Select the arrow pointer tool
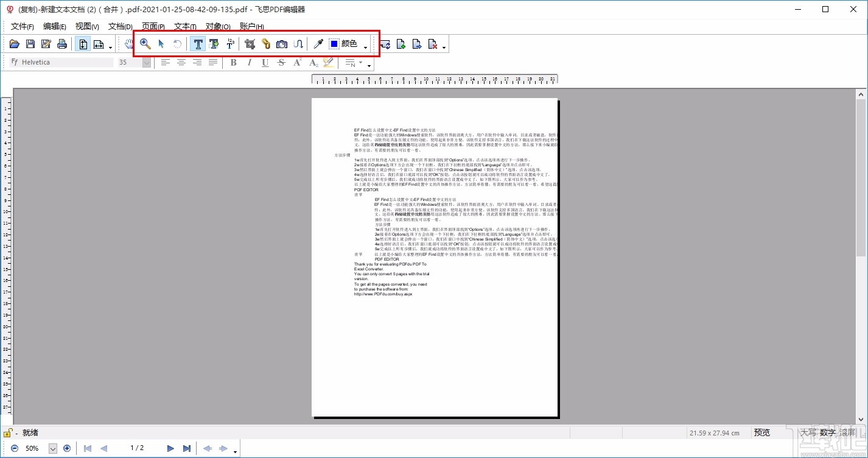The image size is (868, 458). (161, 44)
